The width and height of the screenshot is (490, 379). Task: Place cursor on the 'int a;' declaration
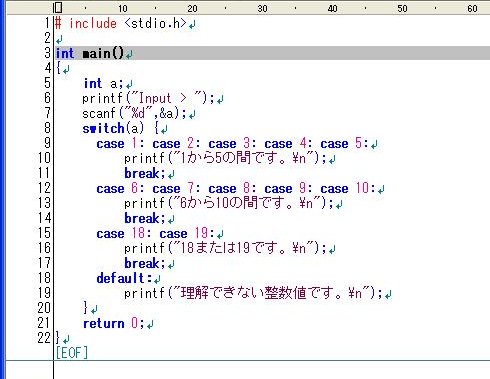[x=103, y=83]
